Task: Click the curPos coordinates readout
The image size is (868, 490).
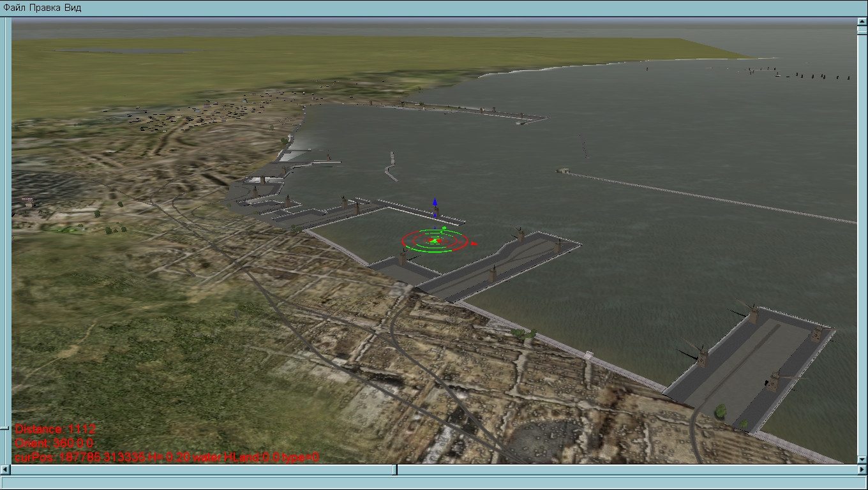Action: tap(167, 457)
